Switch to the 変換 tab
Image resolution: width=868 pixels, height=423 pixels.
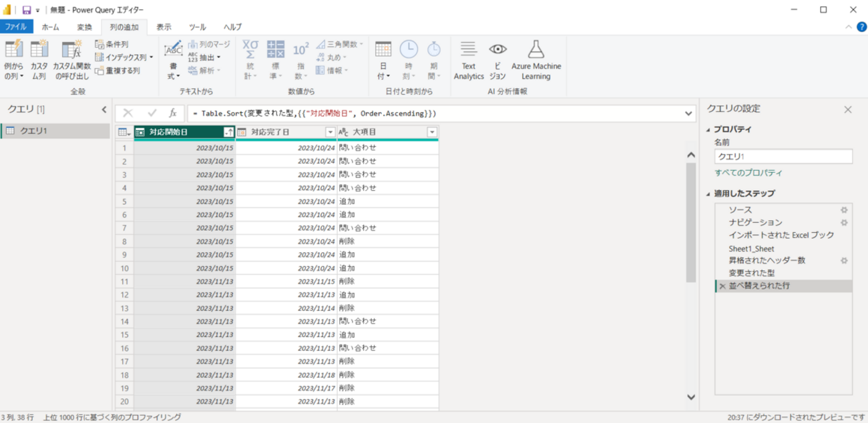tap(84, 27)
